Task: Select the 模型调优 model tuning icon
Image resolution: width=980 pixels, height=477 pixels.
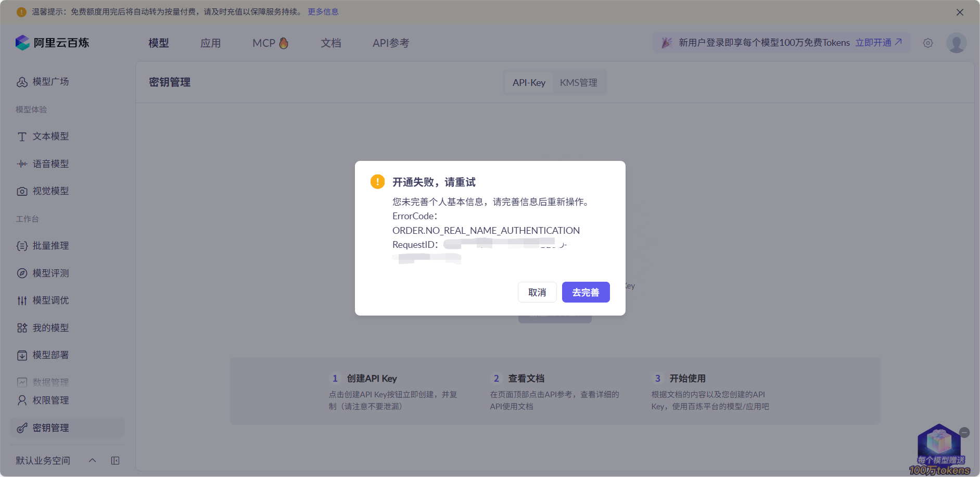Action: [21, 300]
